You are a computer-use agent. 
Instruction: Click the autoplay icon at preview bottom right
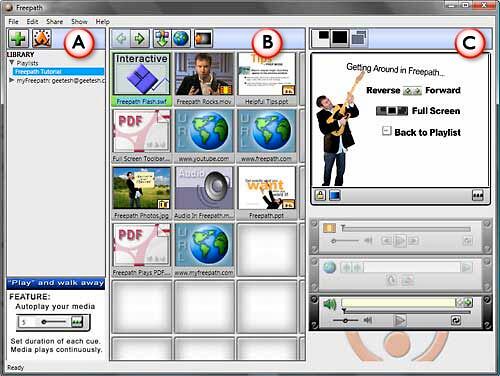(x=478, y=195)
